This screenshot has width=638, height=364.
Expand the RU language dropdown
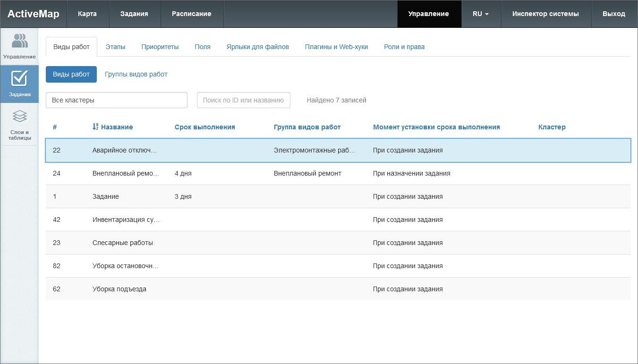(480, 14)
